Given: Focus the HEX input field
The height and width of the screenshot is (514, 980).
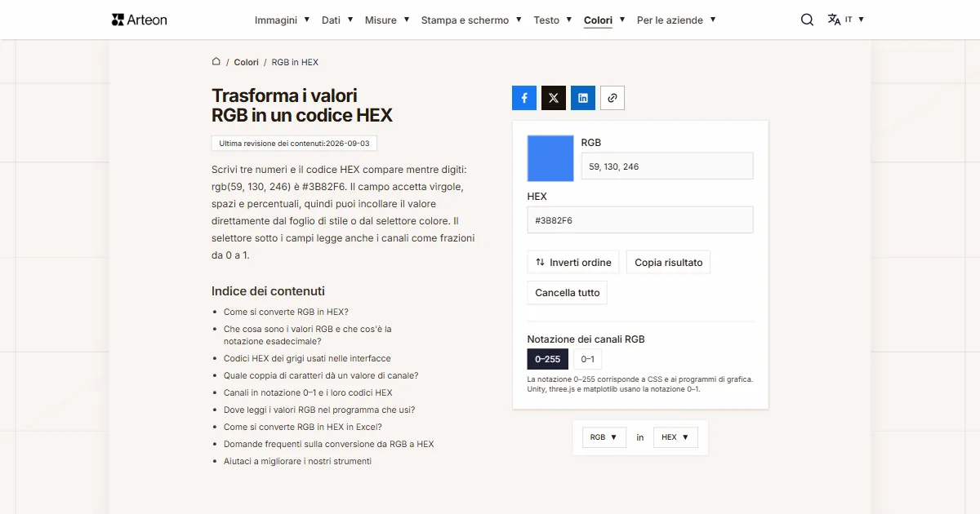Looking at the screenshot, I should 640,220.
